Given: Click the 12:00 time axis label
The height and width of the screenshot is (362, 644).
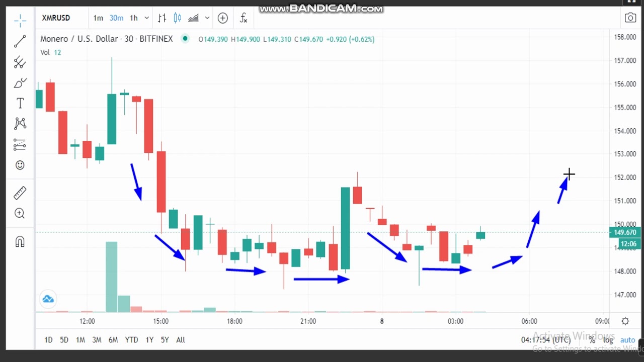Looking at the screenshot, I should [x=87, y=321].
